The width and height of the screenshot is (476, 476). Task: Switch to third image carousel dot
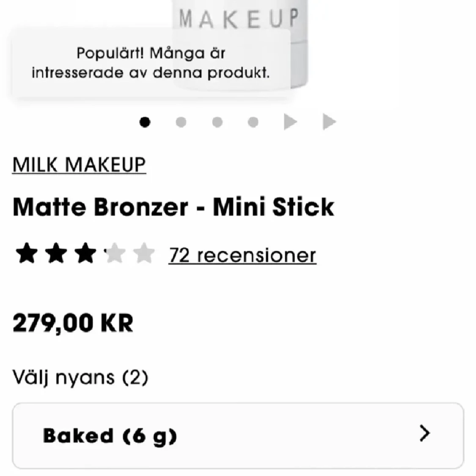(x=217, y=122)
